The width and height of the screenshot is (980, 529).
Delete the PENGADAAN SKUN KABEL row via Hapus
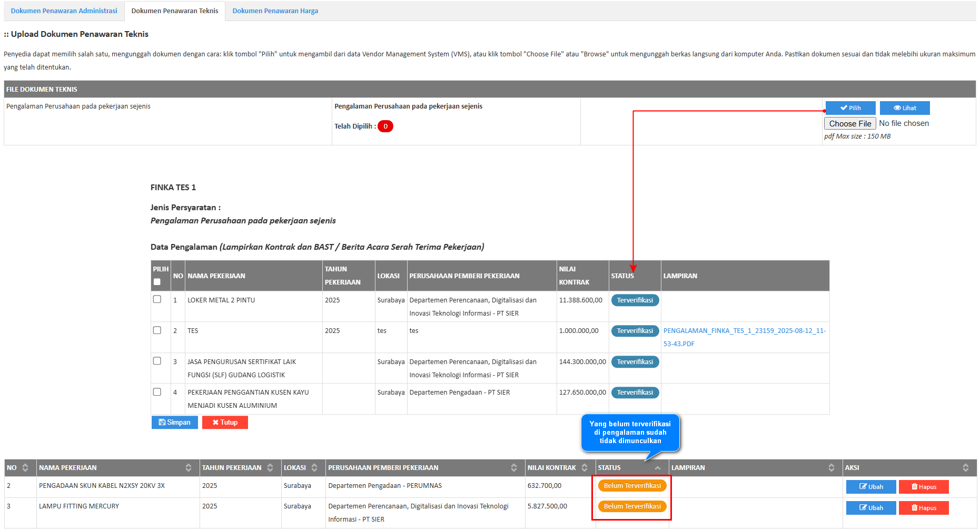tap(923, 487)
